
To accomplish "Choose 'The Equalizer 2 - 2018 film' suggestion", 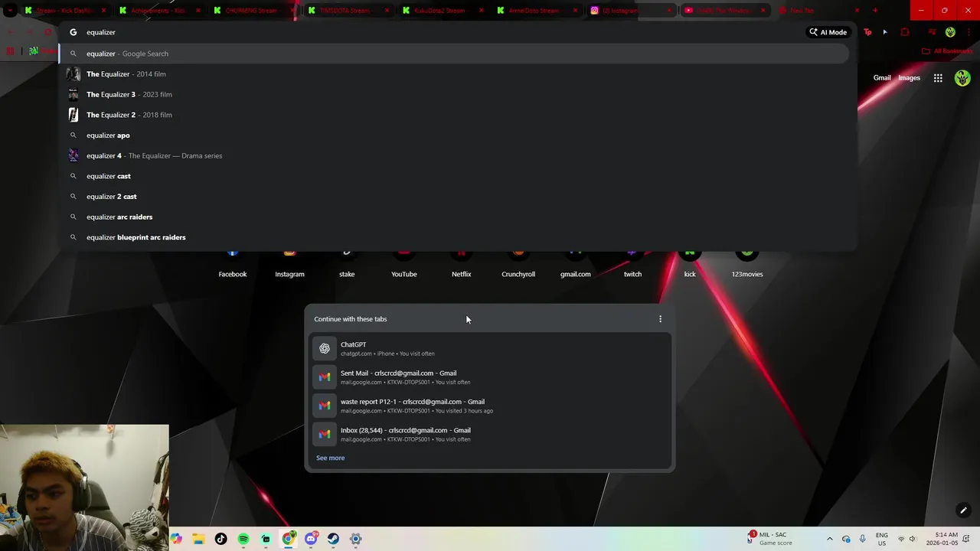I will point(454,115).
